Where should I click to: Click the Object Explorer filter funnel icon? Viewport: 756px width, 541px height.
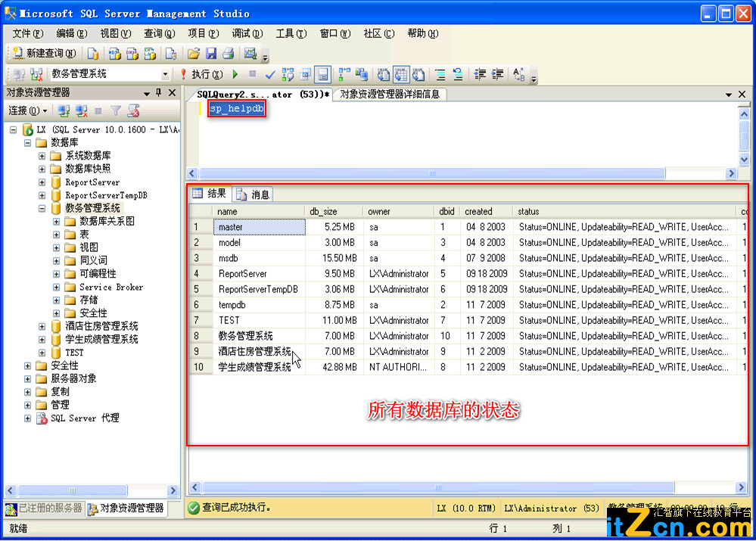[x=116, y=111]
